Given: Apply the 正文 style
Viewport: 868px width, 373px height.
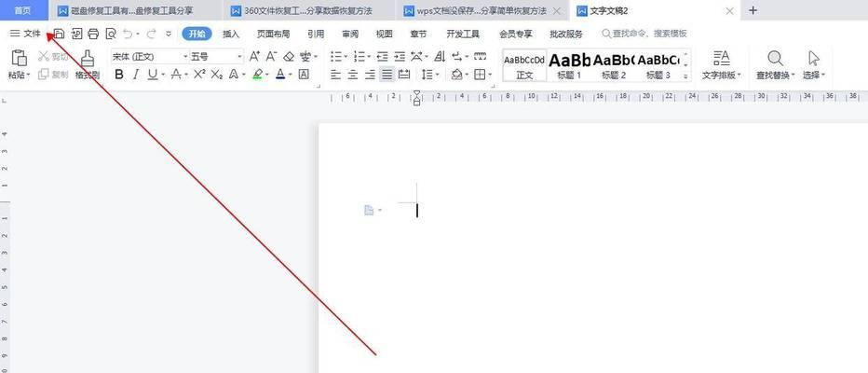Looking at the screenshot, I should pos(524,65).
